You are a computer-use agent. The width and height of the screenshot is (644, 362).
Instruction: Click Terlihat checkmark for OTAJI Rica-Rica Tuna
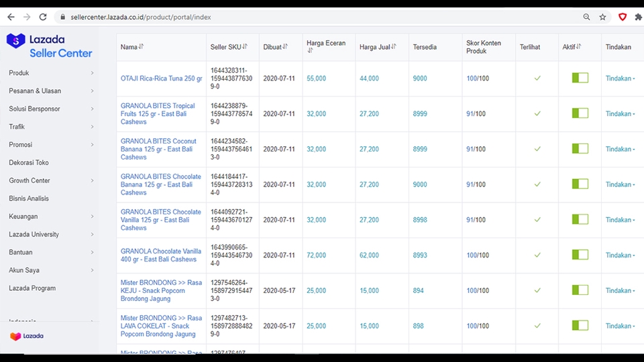pos(537,78)
